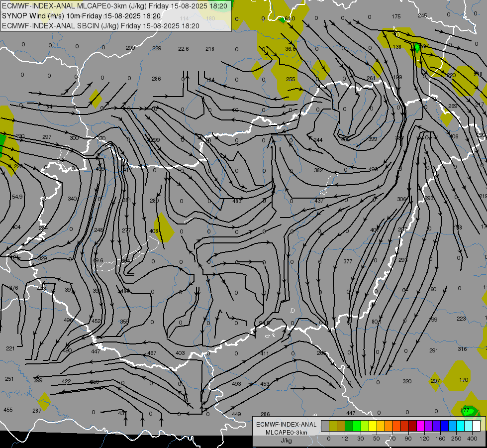Click the map value 229
Viewport: 487px width, 448px height.
pos(157,48)
